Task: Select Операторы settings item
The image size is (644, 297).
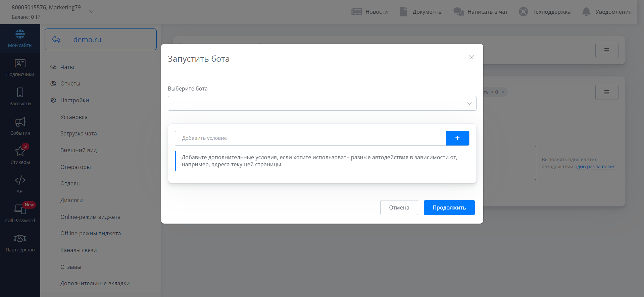Action: pyautogui.click(x=76, y=167)
